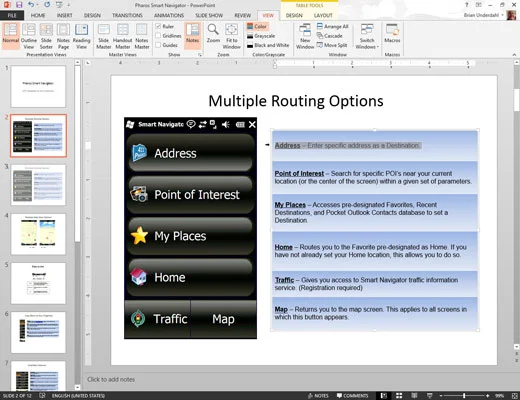Image resolution: width=520 pixels, height=400 pixels.
Task: Toggle the Notes pane button
Action: [192, 34]
